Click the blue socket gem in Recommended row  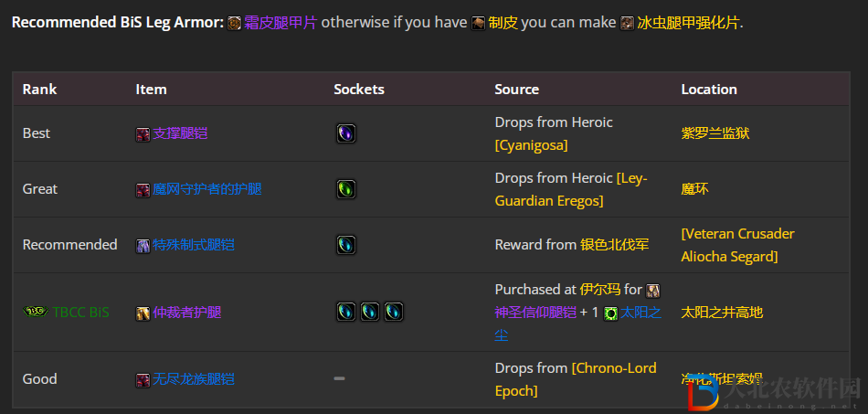(346, 245)
